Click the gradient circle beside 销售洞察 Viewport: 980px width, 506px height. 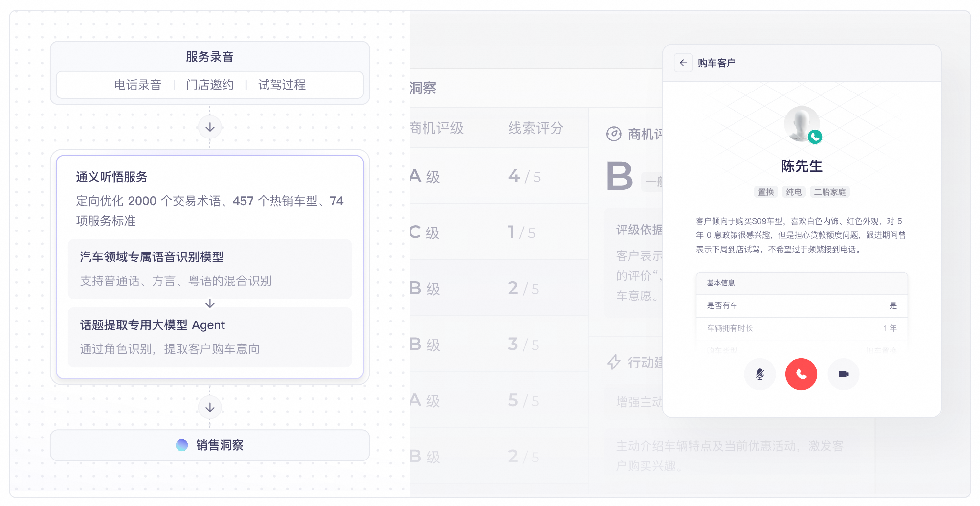click(x=182, y=445)
